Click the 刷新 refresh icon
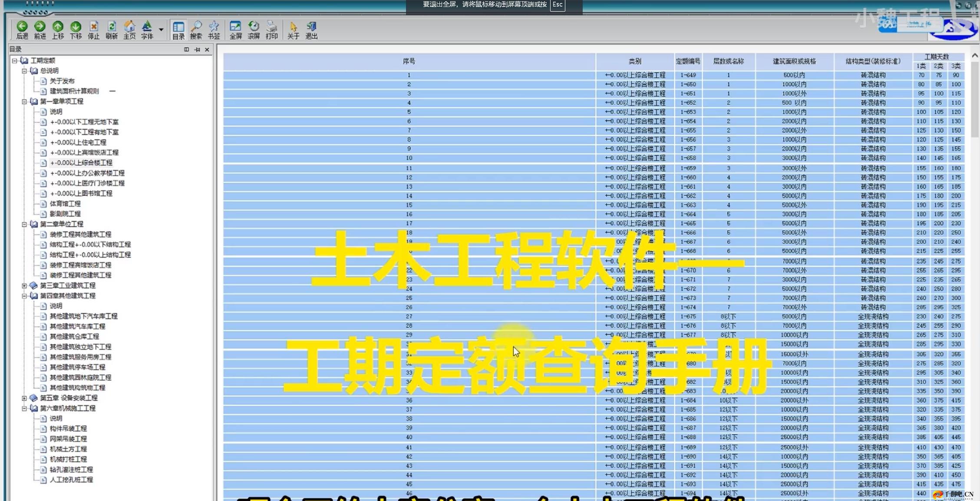 [x=112, y=27]
